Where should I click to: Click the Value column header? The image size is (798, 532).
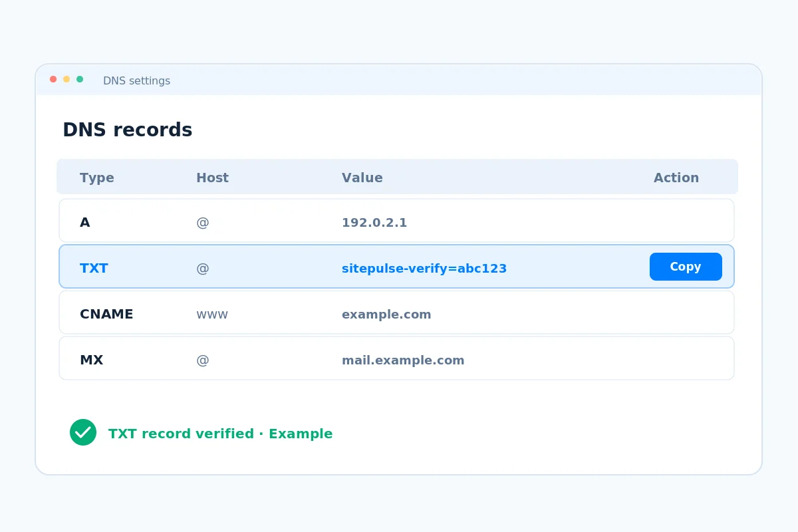362,178
